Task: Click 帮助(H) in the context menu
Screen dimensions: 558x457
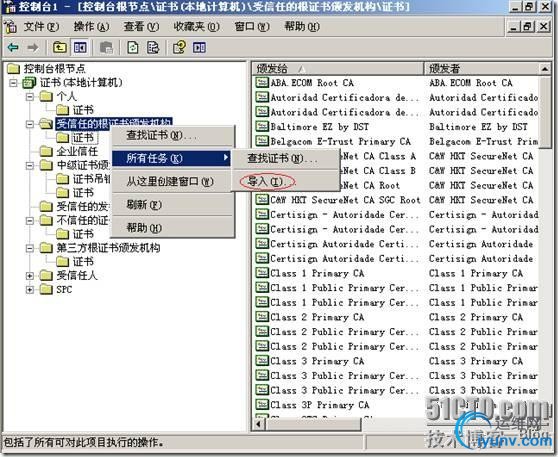Action: tap(173, 228)
